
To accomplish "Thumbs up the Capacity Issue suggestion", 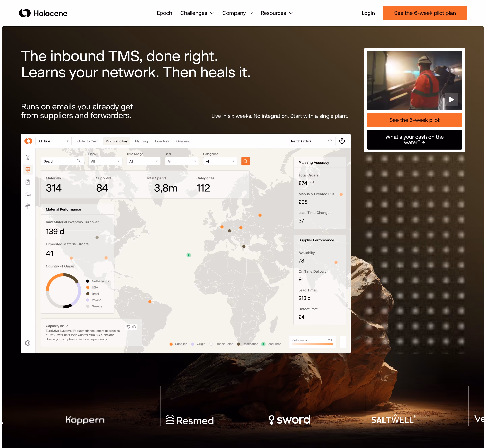I will coord(134,326).
